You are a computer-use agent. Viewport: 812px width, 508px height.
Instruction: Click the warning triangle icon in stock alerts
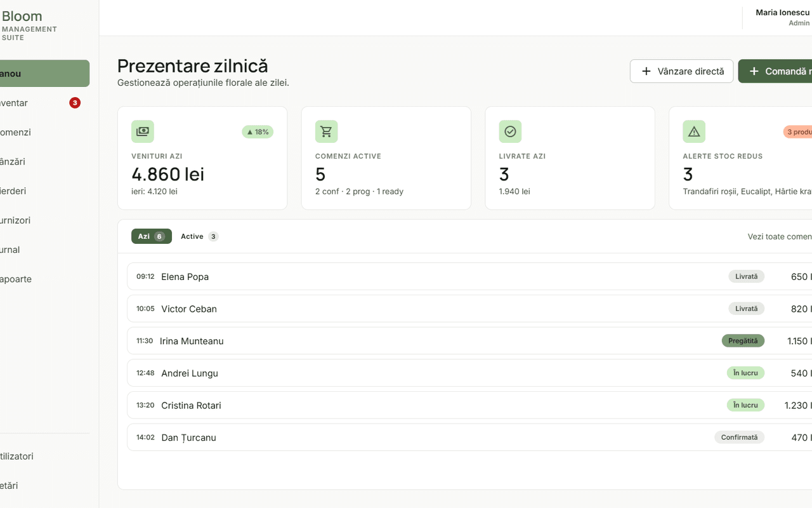[x=694, y=131]
